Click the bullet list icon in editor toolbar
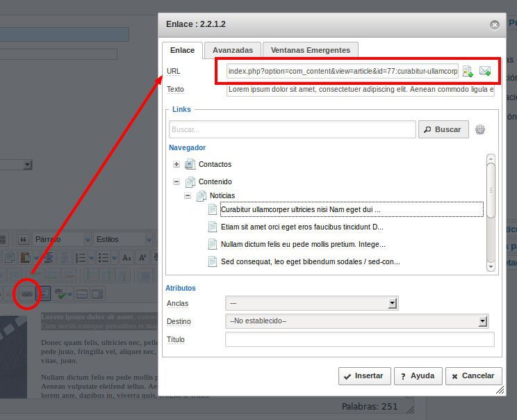Image resolution: width=517 pixels, height=420 pixels. click(x=104, y=257)
